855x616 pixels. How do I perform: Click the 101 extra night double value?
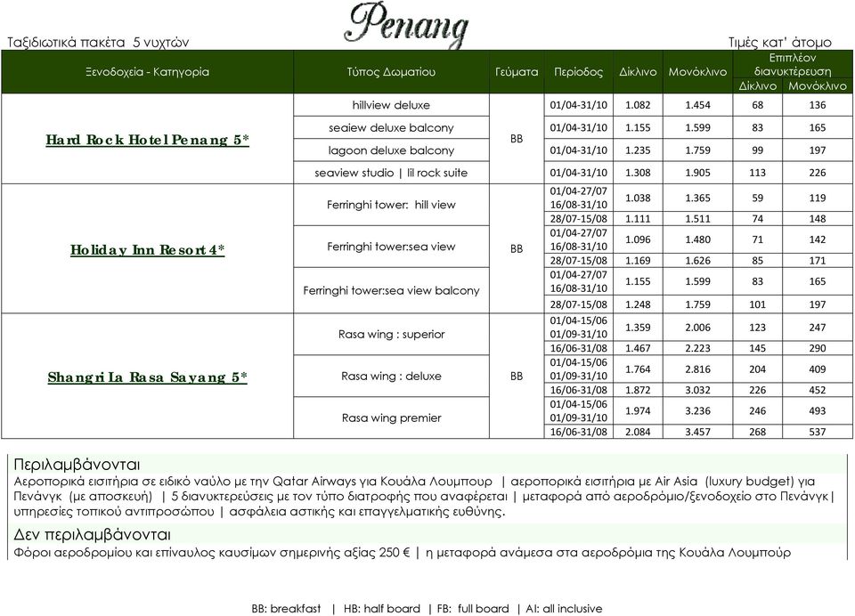[757, 304]
